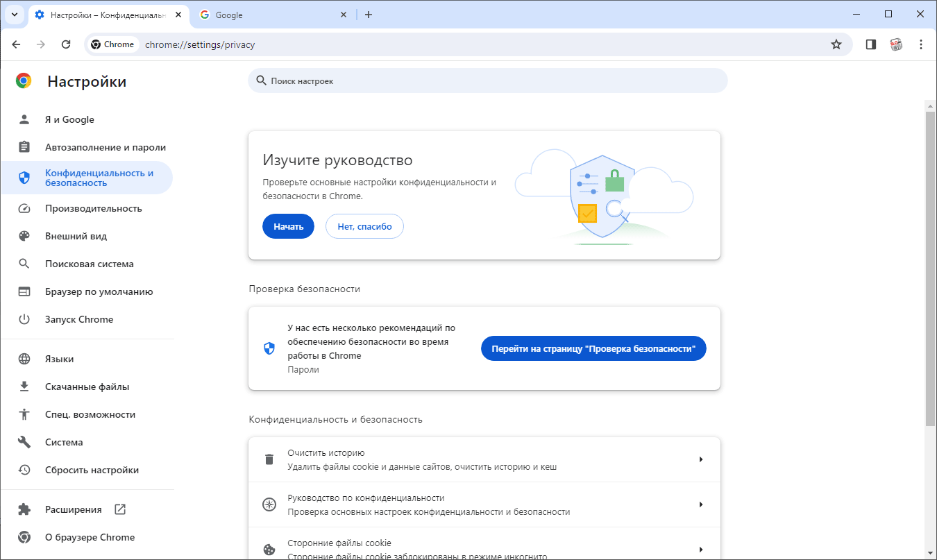Dismiss guide with Нет, спасибо button
This screenshot has width=937, height=560.
[364, 226]
